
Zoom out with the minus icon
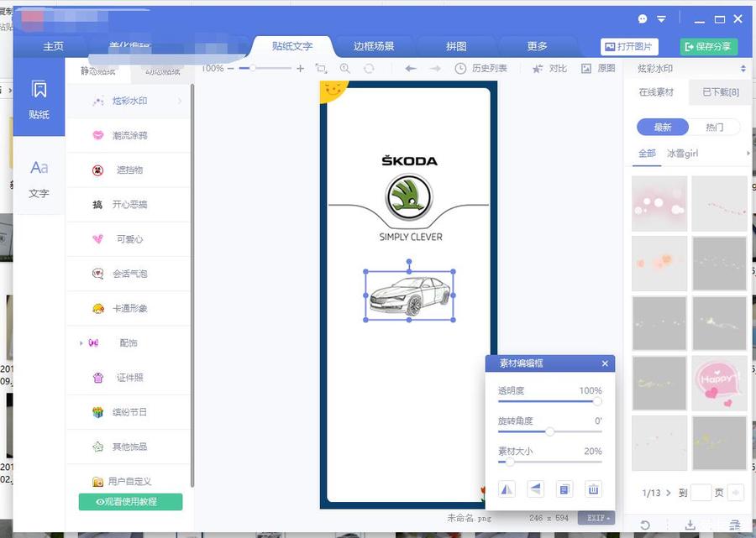tap(230, 69)
